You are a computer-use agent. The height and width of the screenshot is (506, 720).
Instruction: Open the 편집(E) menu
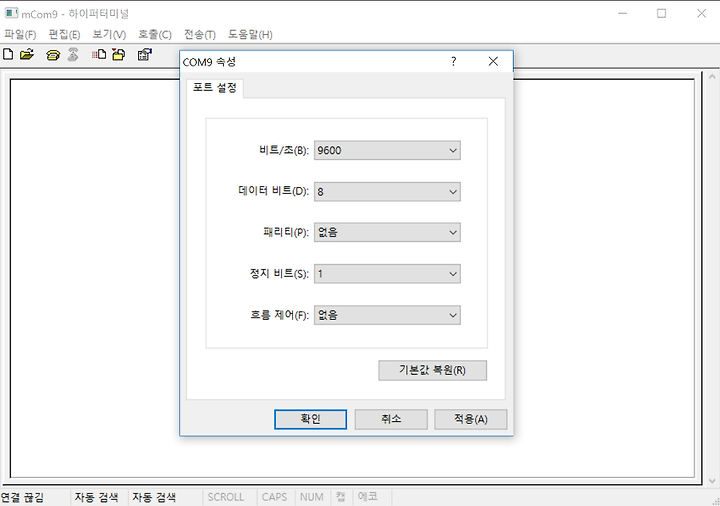[64, 34]
